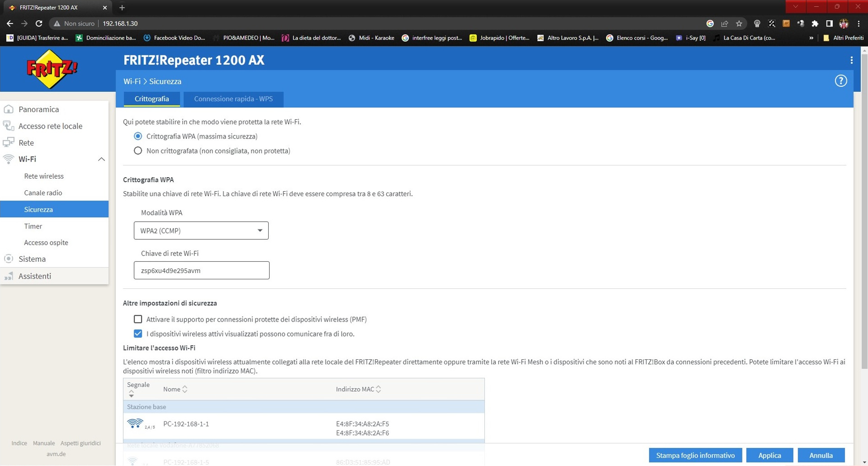Sort table by Nome column

click(x=175, y=389)
